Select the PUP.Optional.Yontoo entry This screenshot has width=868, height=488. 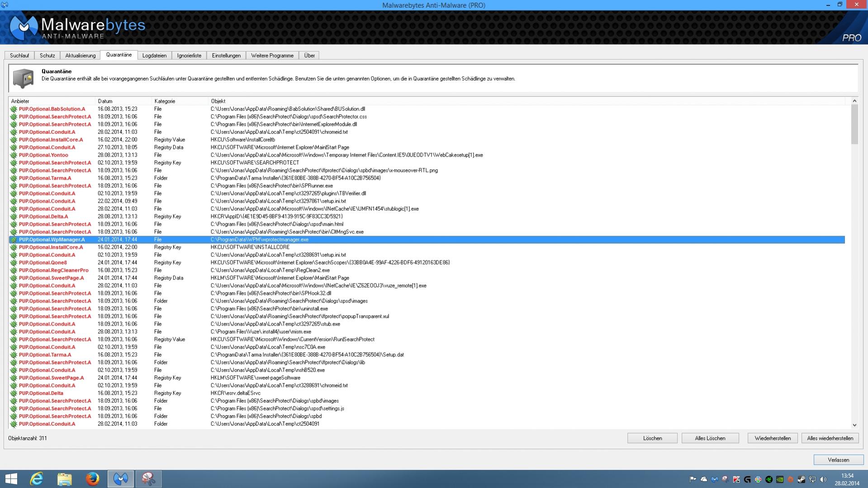[x=427, y=155]
